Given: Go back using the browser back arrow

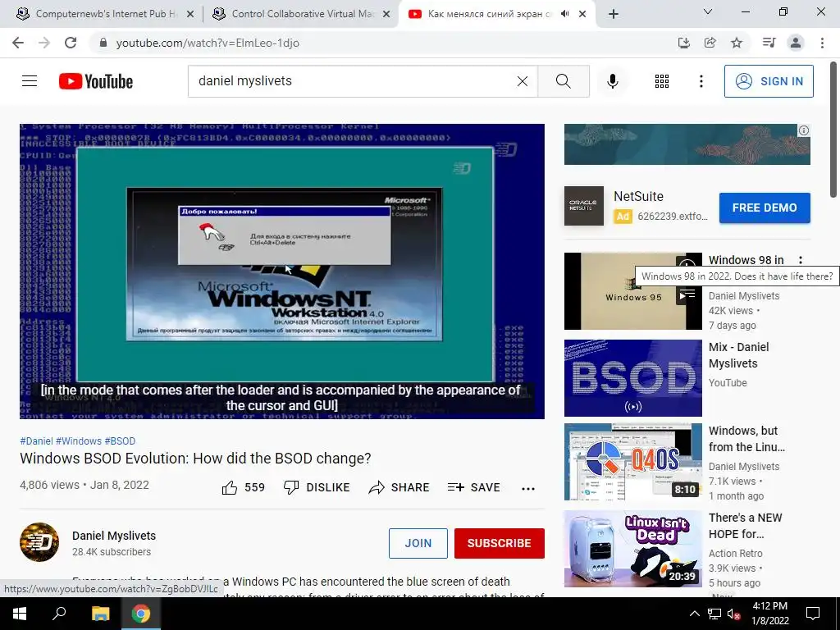Looking at the screenshot, I should pos(18,43).
